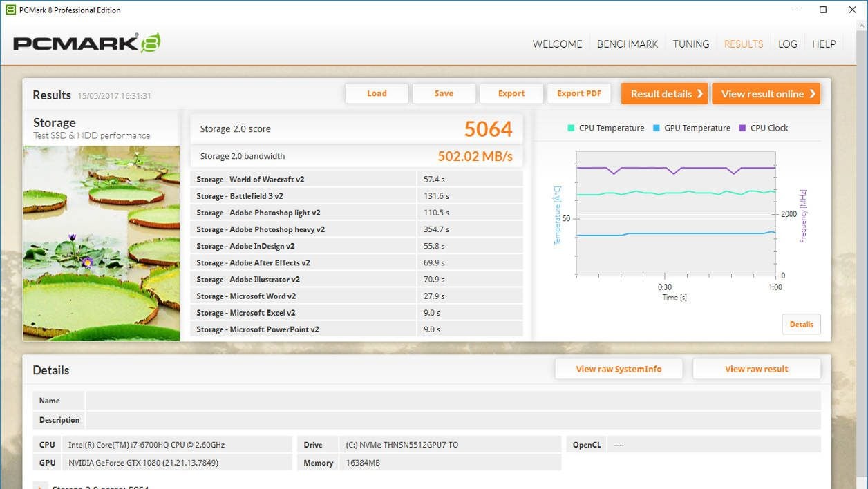Switch to the Welcome tab
The image size is (868, 489).
pos(557,44)
